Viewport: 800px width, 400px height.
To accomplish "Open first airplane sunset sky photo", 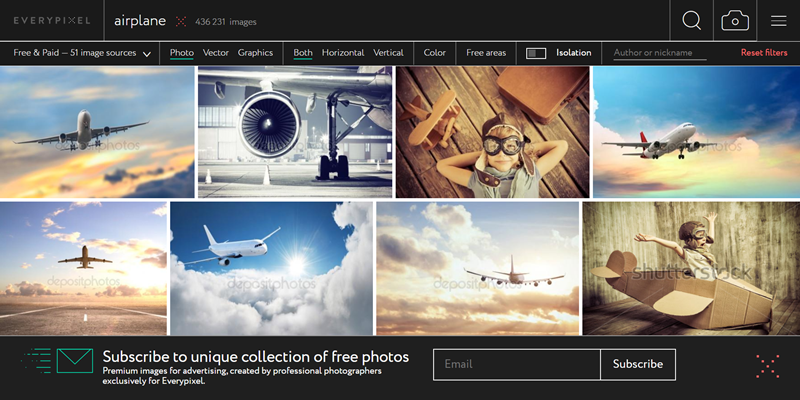I will tap(97, 132).
